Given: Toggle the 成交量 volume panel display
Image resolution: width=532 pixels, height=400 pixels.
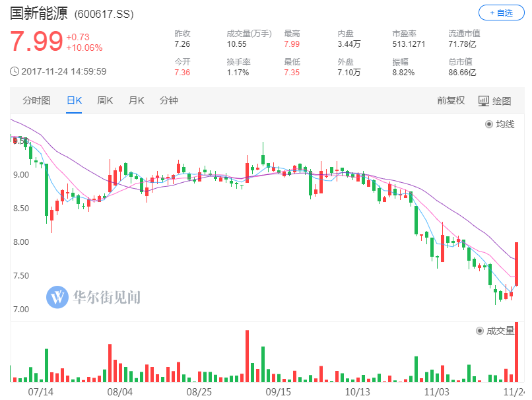Looking at the screenshot, I should pos(493,329).
